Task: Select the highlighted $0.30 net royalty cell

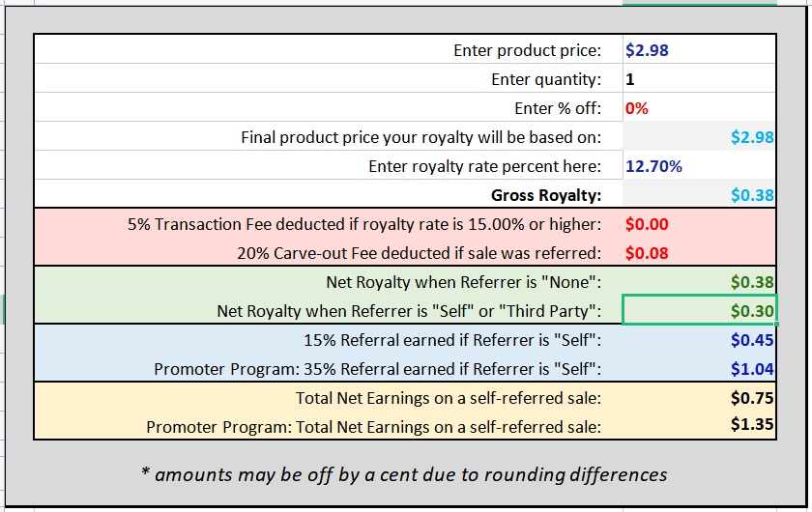Action: coord(699,310)
